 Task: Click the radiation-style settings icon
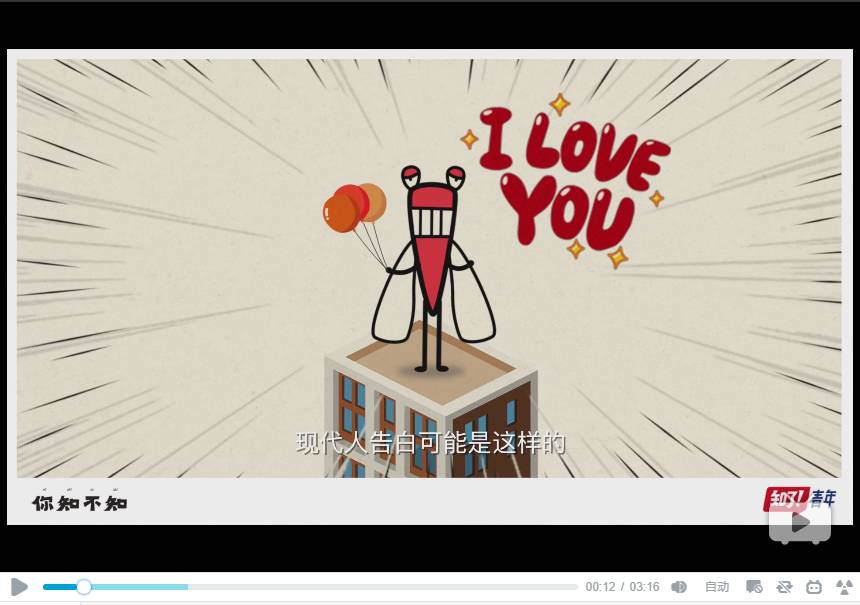point(844,587)
